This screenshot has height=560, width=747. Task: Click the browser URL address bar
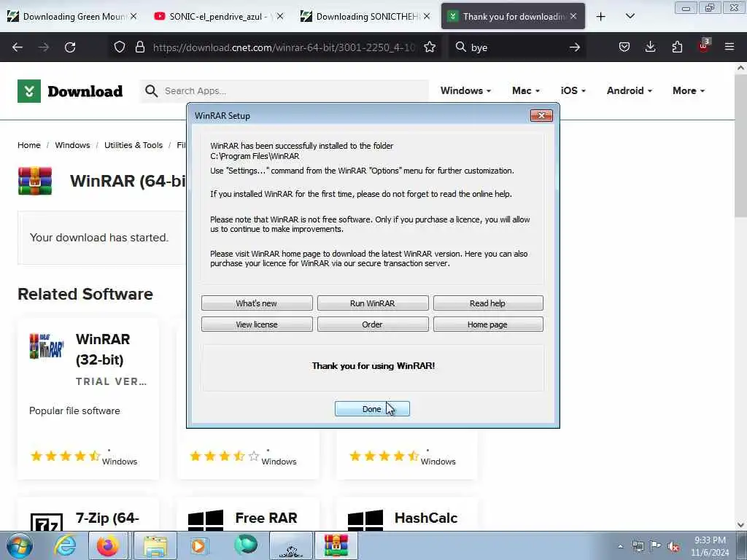(284, 47)
